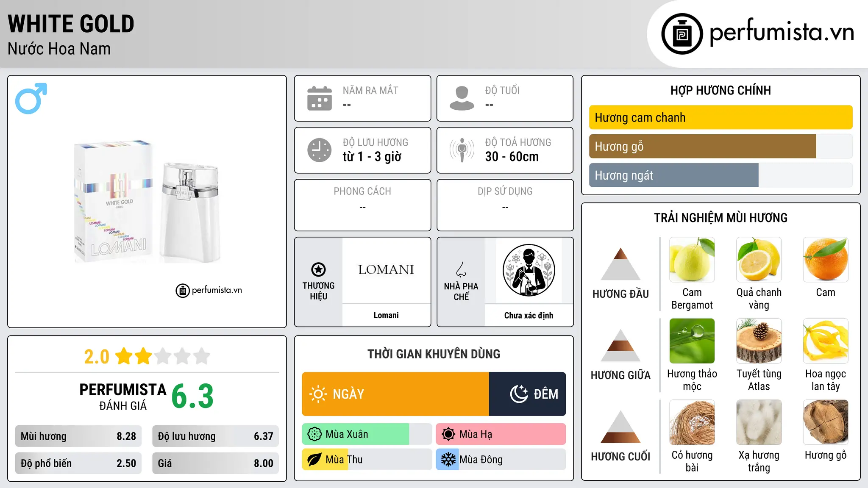868x488 pixels.
Task: Click the Mùa Xuân season bar
Action: [367, 434]
